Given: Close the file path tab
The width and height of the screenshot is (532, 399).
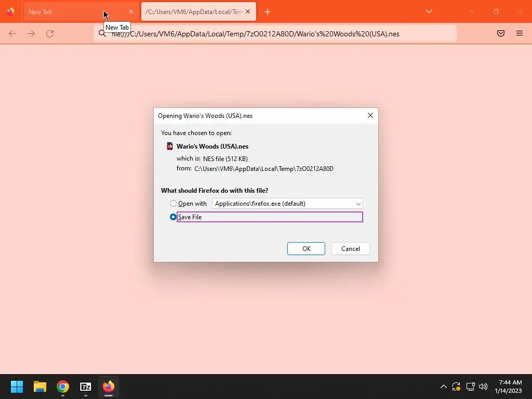Looking at the screenshot, I should tap(248, 11).
